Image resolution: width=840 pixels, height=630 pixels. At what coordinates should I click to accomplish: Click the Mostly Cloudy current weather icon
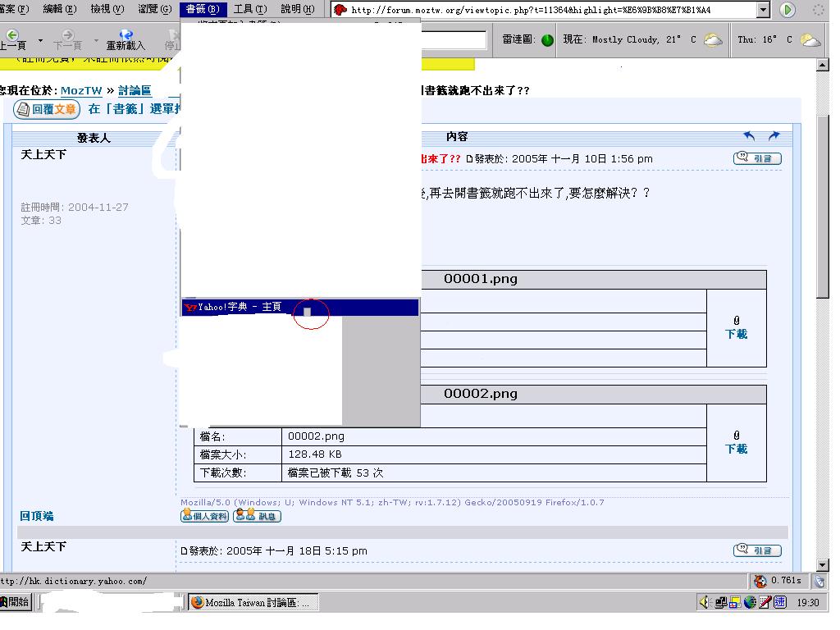[x=713, y=39]
